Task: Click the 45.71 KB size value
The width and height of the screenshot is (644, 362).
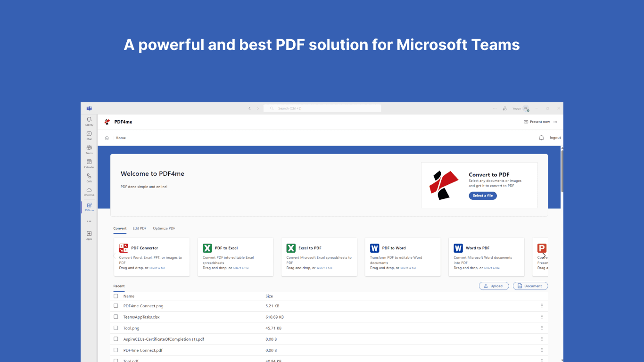Action: click(273, 328)
